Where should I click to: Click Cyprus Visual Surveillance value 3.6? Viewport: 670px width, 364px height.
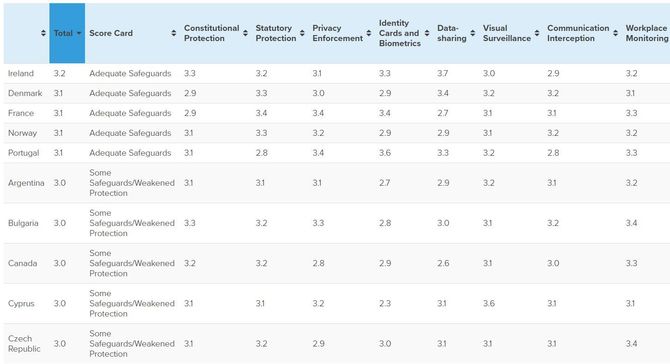click(489, 303)
